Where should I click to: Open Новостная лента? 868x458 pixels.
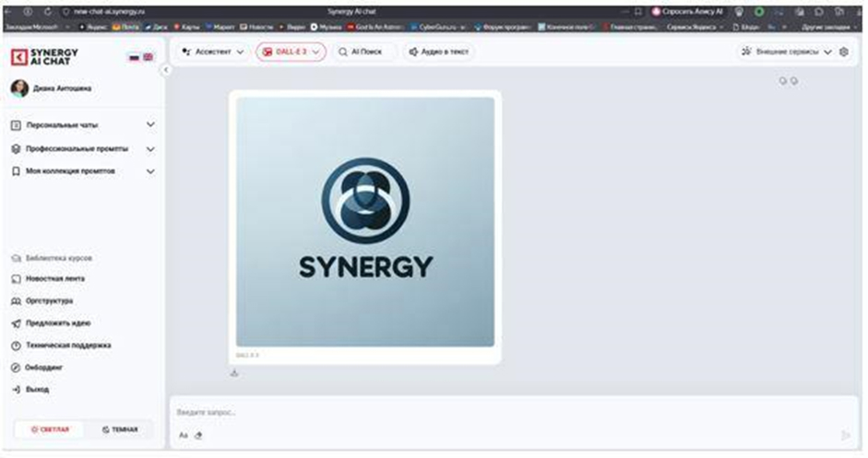point(48,279)
